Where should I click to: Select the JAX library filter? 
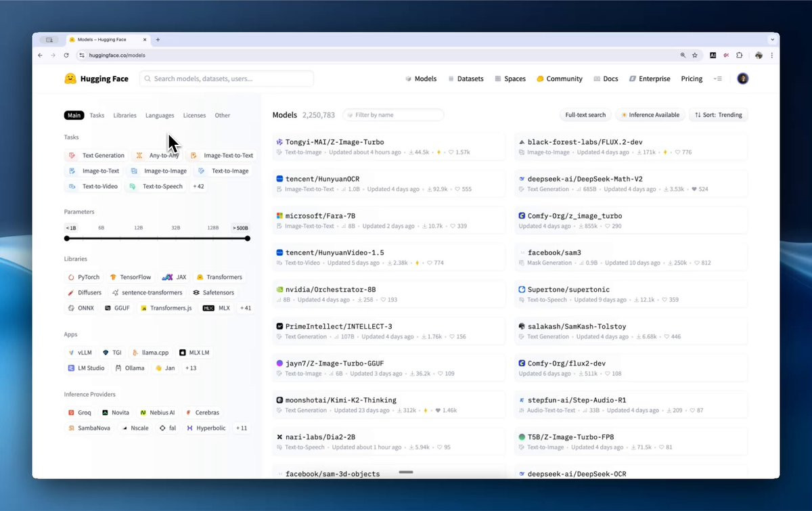click(x=175, y=277)
